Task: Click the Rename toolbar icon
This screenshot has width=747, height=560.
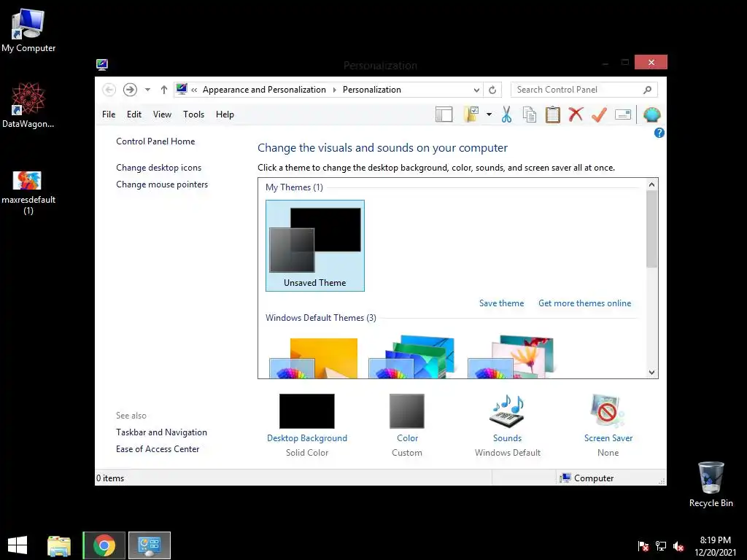Action: (x=623, y=114)
